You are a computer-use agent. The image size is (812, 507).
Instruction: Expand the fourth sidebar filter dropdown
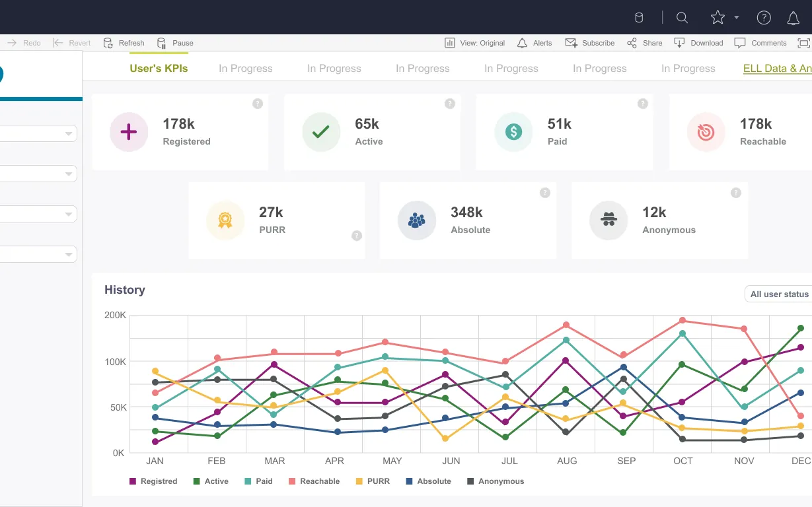pyautogui.click(x=68, y=255)
